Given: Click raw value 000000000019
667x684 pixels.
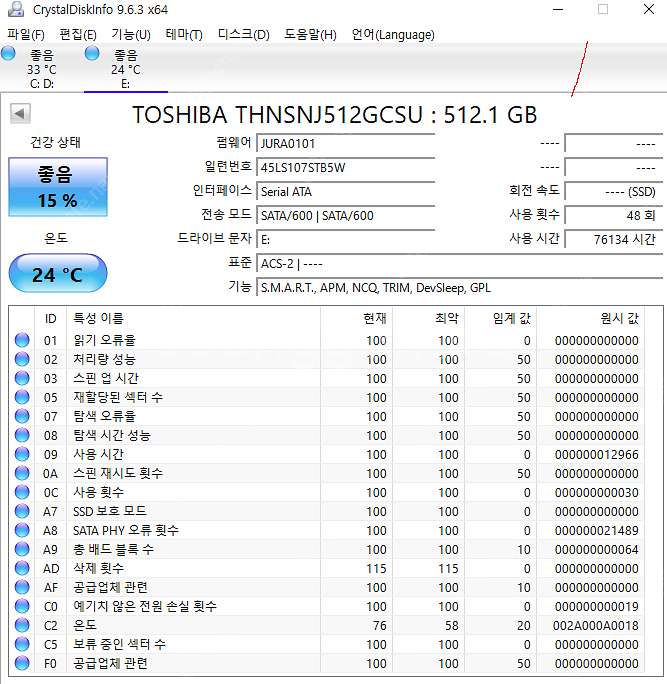Looking at the screenshot, I should click(596, 607).
